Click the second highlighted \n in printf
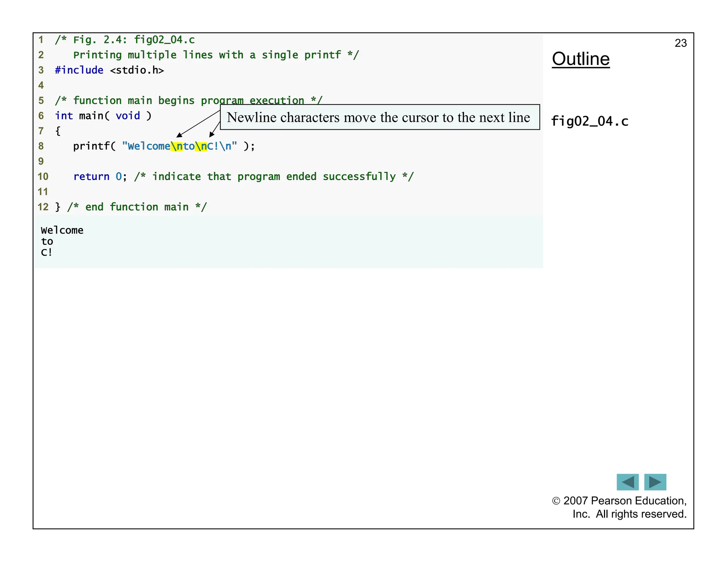 click(x=201, y=146)
